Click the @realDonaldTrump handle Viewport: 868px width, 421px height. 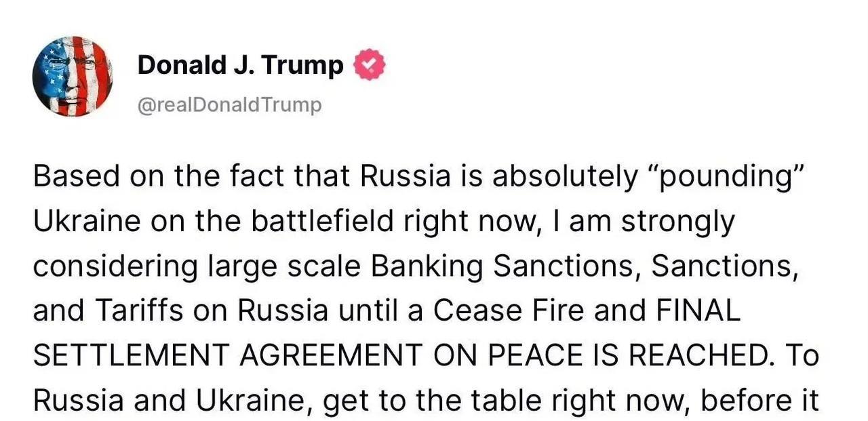pos(229,106)
